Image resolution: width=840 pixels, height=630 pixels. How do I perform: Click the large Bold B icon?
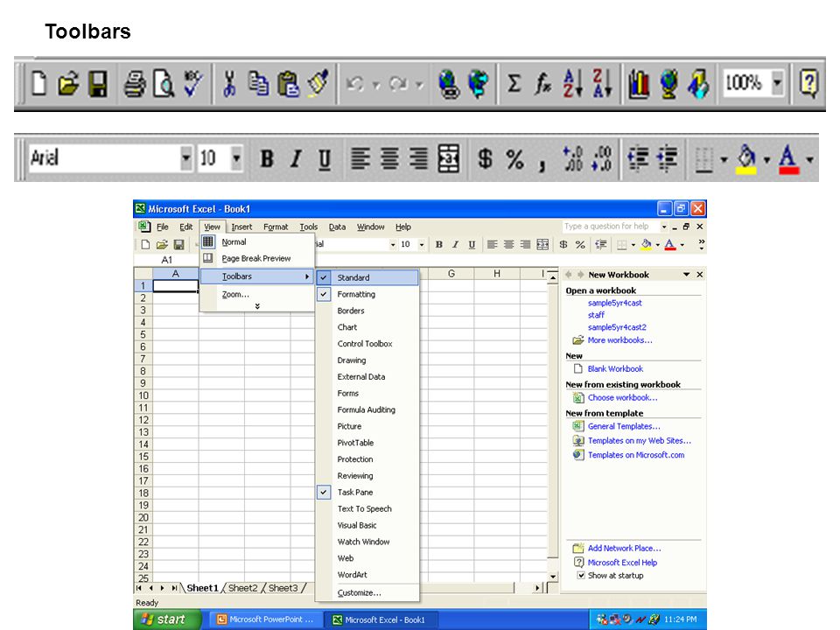pyautogui.click(x=267, y=159)
